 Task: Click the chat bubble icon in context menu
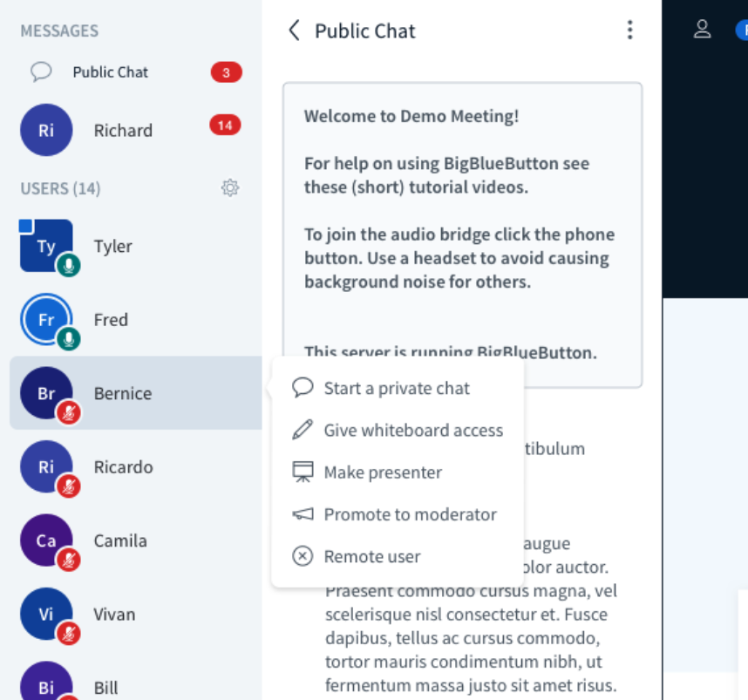click(x=303, y=387)
